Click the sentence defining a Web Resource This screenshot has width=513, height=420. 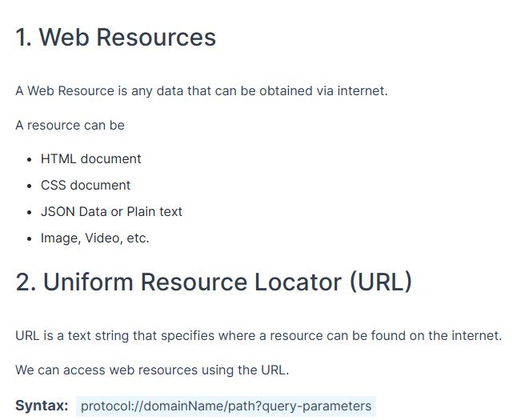click(202, 91)
